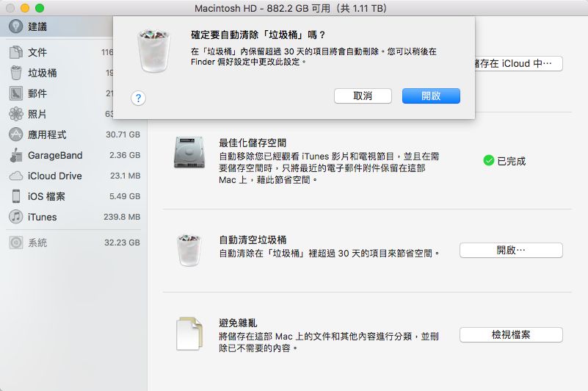
Task: Select the GarageBand label in sidebar
Action: click(55, 155)
